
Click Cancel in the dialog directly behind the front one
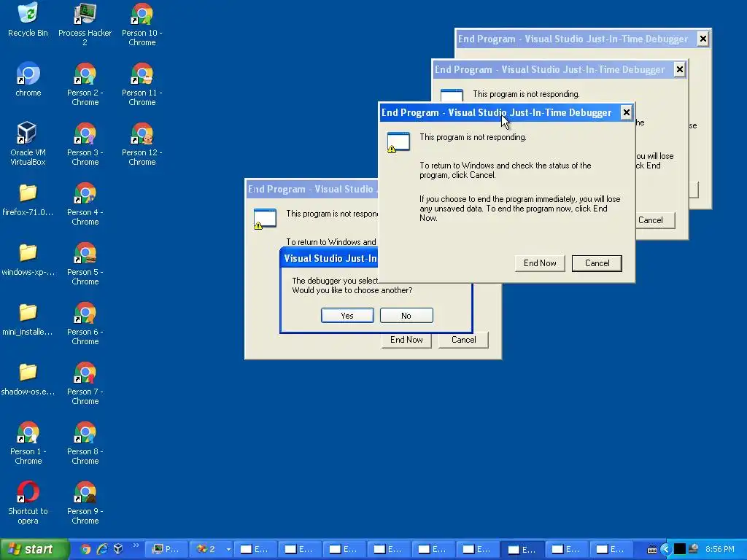click(650, 220)
